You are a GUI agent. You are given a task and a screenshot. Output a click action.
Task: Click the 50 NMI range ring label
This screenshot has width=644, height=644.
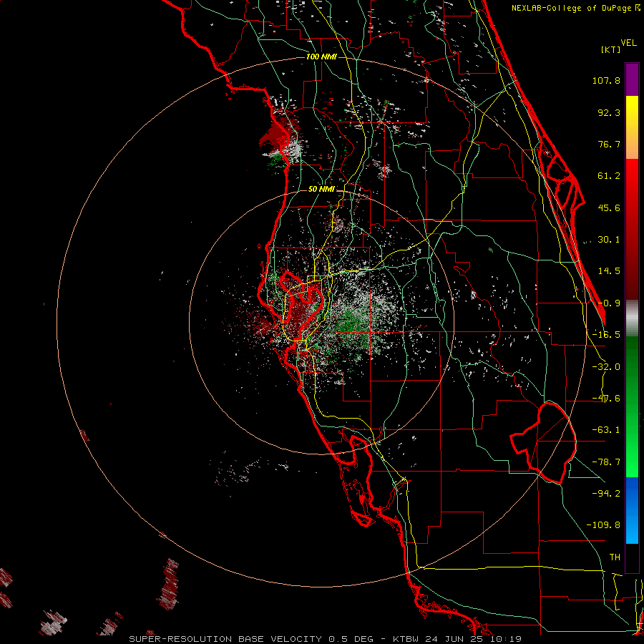[321, 190]
